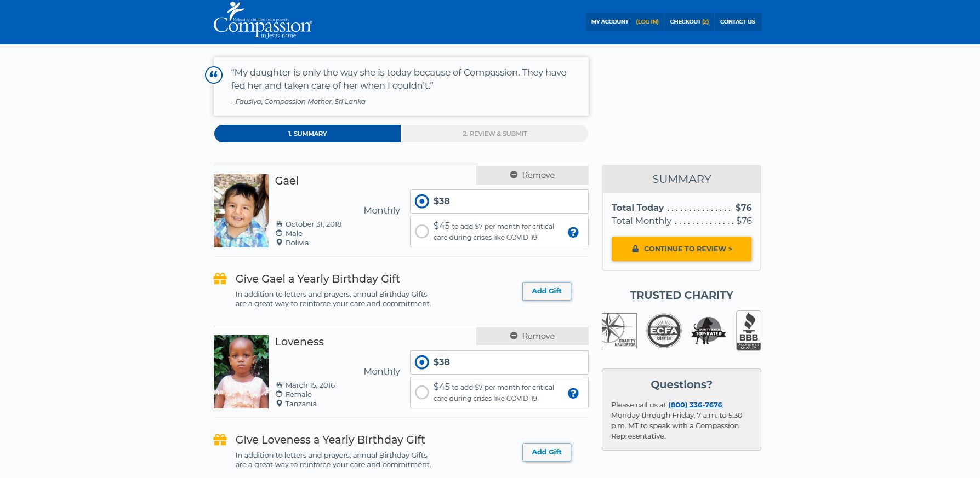
Task: Remove Gael from the cart
Action: click(532, 175)
